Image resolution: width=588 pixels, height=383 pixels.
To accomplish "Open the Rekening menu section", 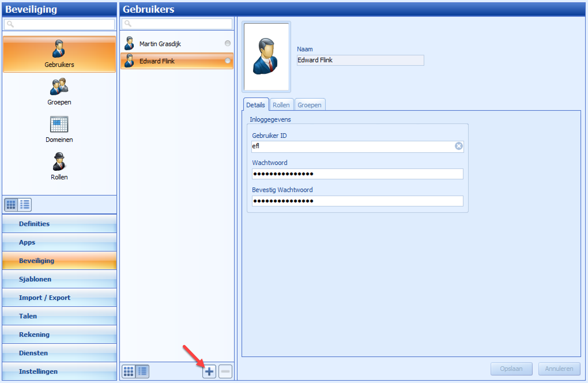I will [x=59, y=335].
